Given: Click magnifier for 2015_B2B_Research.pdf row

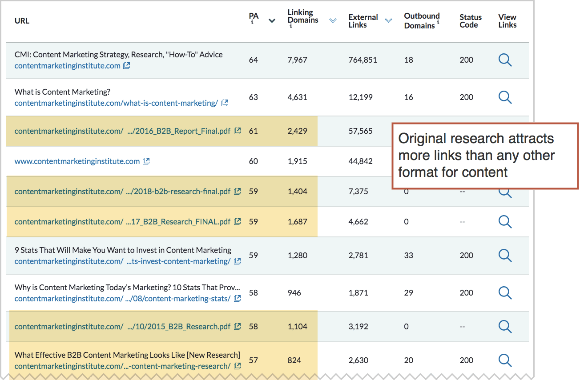Looking at the screenshot, I should coord(505,327).
